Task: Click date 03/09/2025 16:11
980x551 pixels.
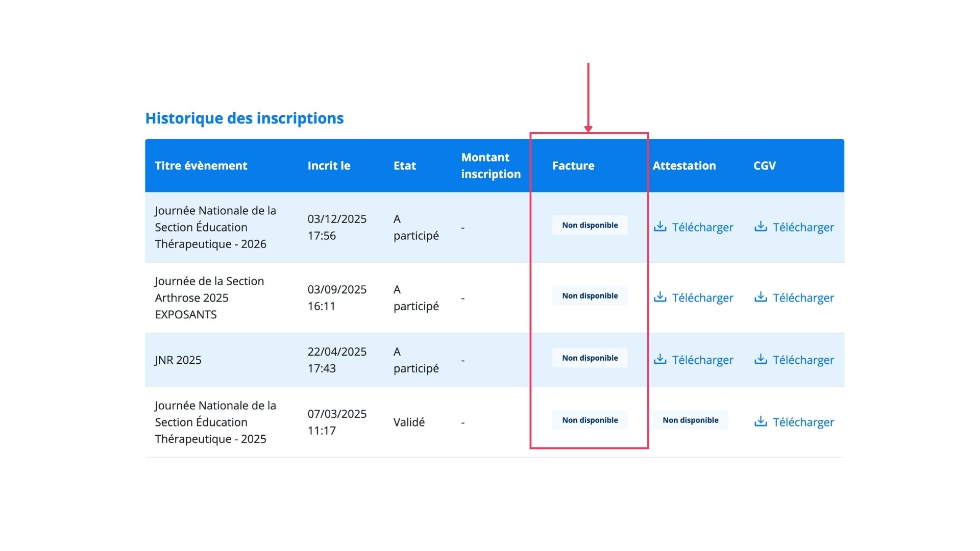Action: click(x=337, y=298)
